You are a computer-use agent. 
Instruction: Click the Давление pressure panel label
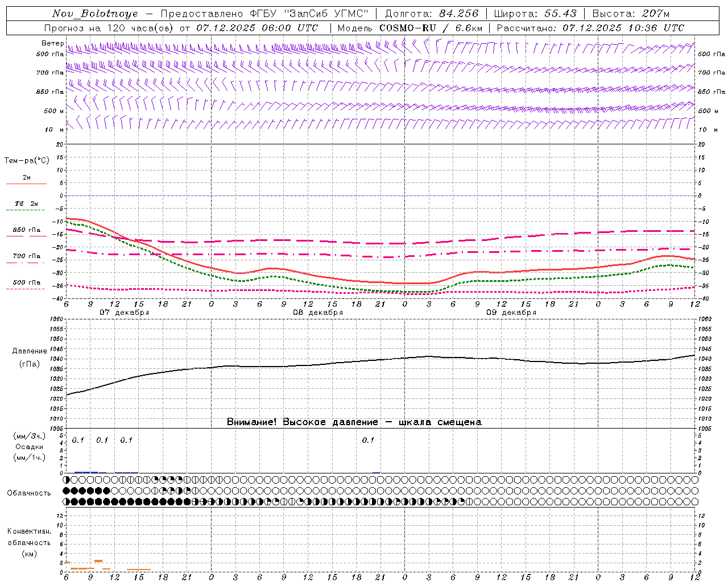pos(30,351)
